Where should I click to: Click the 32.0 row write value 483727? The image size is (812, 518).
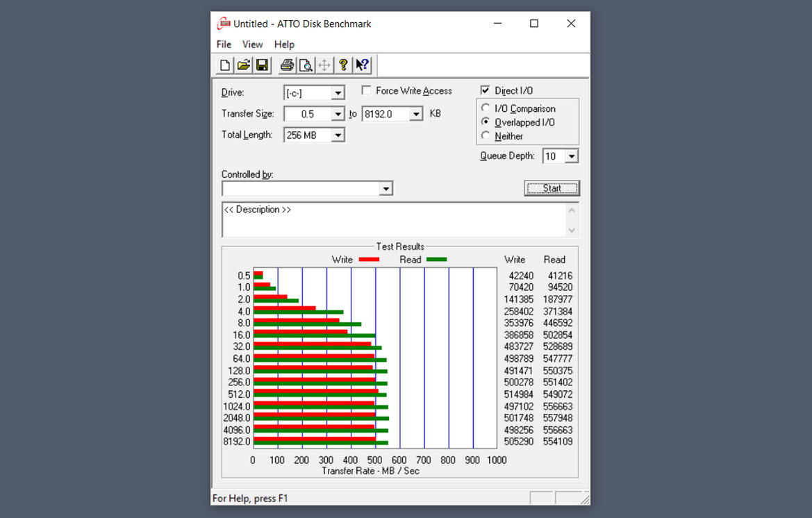pyautogui.click(x=519, y=346)
